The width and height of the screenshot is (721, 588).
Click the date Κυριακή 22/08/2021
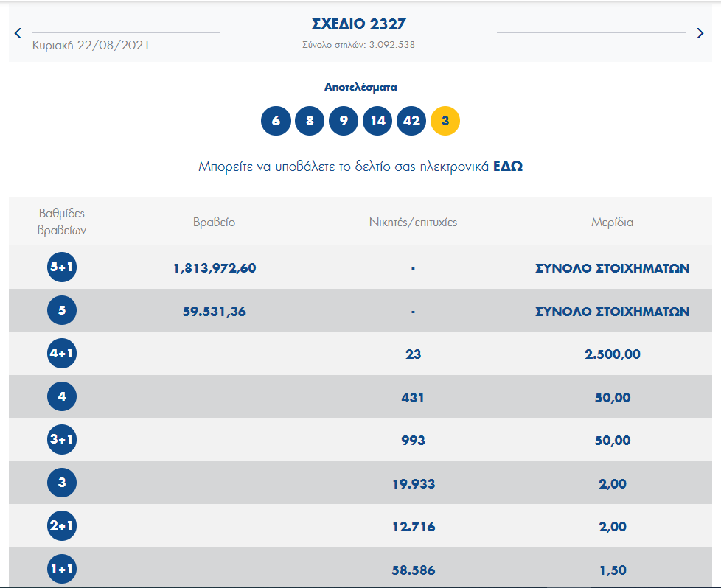pyautogui.click(x=91, y=45)
